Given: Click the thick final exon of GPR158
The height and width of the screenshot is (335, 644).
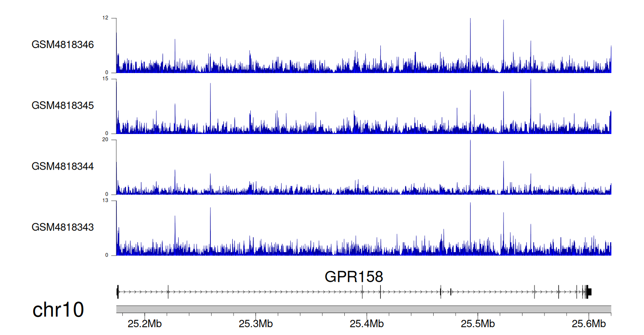Looking at the screenshot, I should point(589,292).
